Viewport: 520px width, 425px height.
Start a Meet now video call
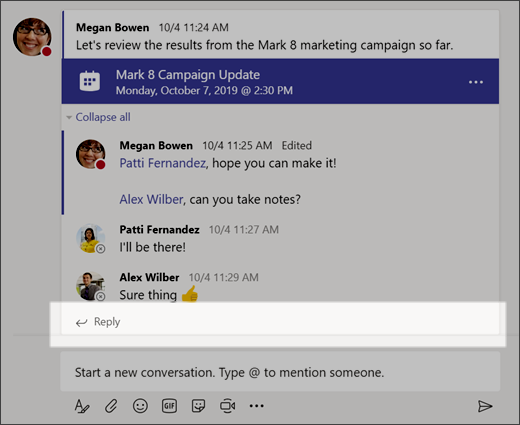[228, 406]
